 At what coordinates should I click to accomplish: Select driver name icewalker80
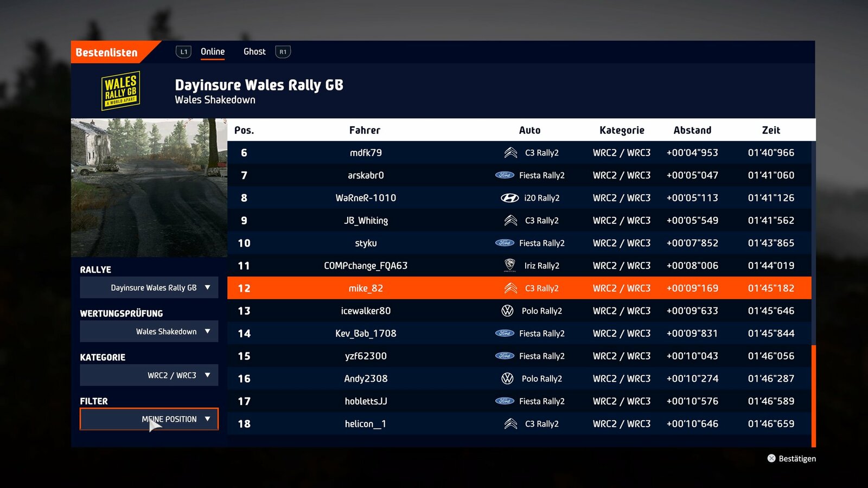click(366, 311)
